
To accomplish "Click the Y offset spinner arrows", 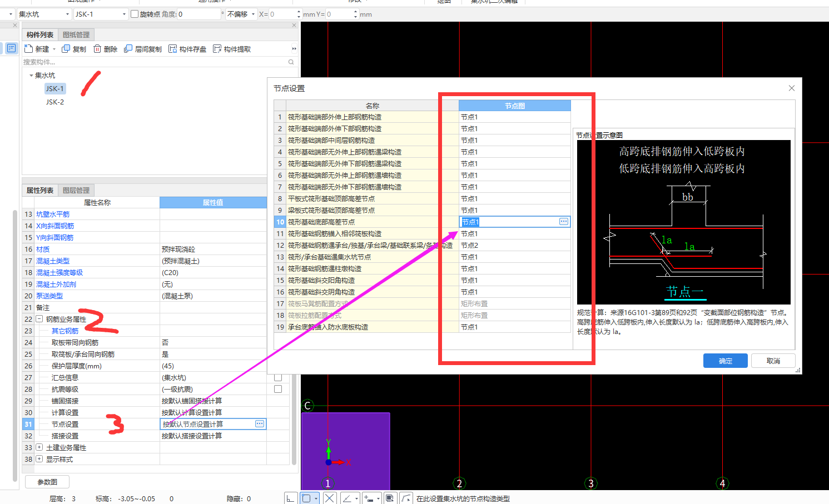I will click(x=355, y=14).
